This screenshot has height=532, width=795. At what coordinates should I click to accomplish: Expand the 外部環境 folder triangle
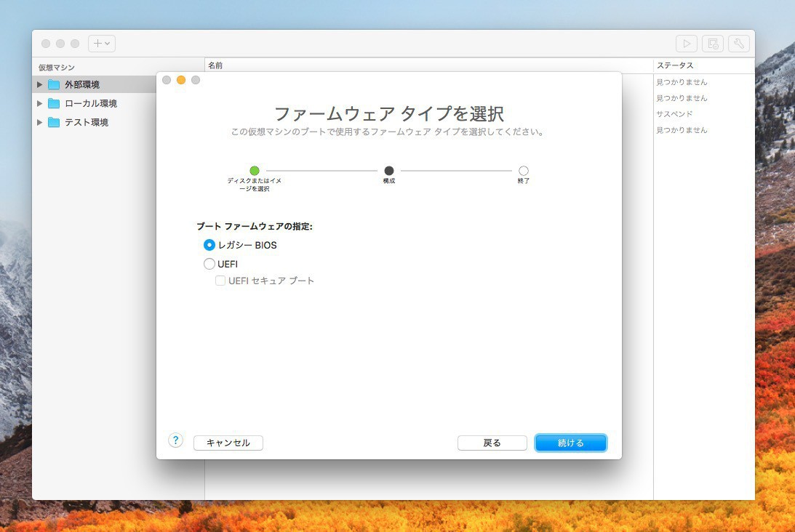pos(39,84)
